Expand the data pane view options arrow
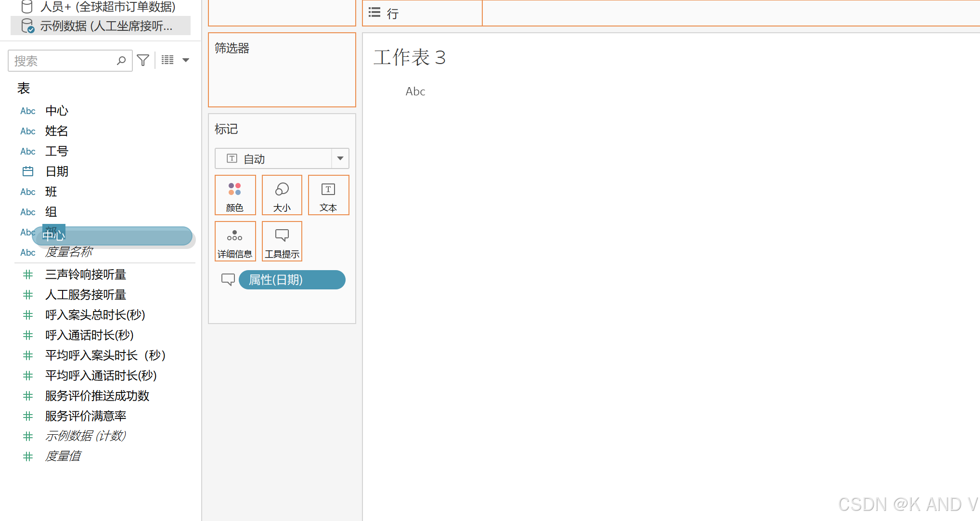This screenshot has height=521, width=980. click(x=186, y=60)
